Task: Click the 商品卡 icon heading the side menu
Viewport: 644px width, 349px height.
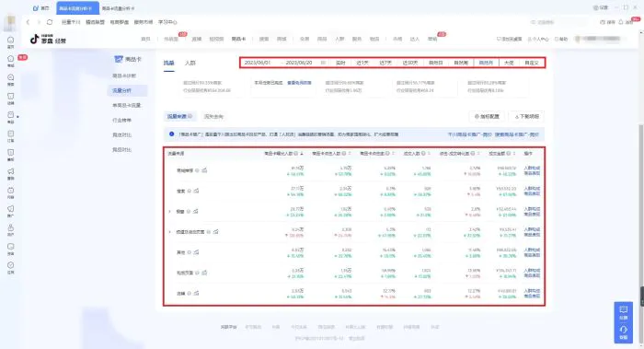Action: (119, 59)
